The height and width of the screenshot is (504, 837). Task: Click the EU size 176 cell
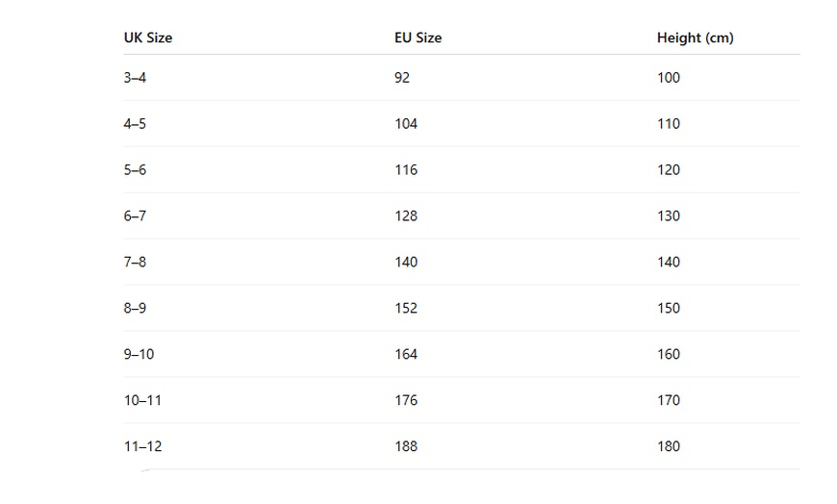pos(406,401)
